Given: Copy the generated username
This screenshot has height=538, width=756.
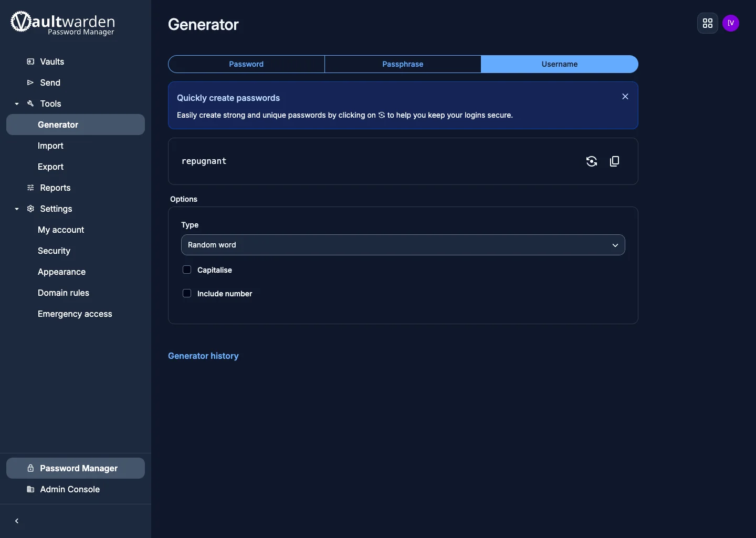Looking at the screenshot, I should pyautogui.click(x=615, y=161).
